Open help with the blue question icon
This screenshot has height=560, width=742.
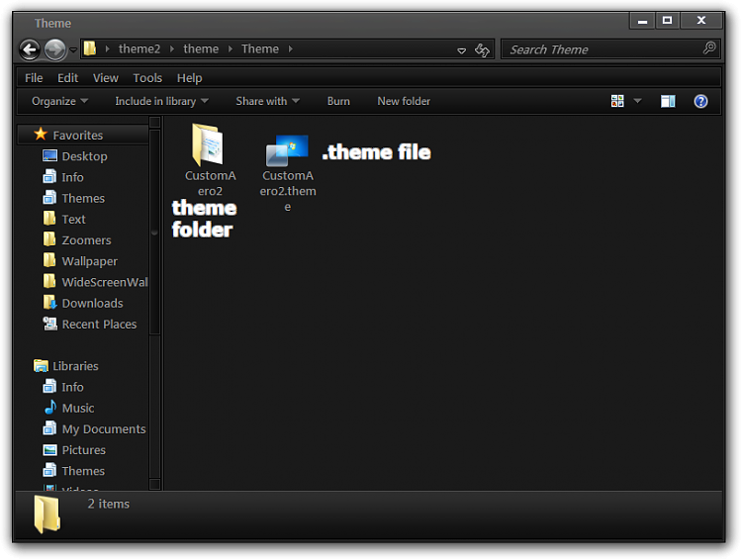pyautogui.click(x=700, y=101)
